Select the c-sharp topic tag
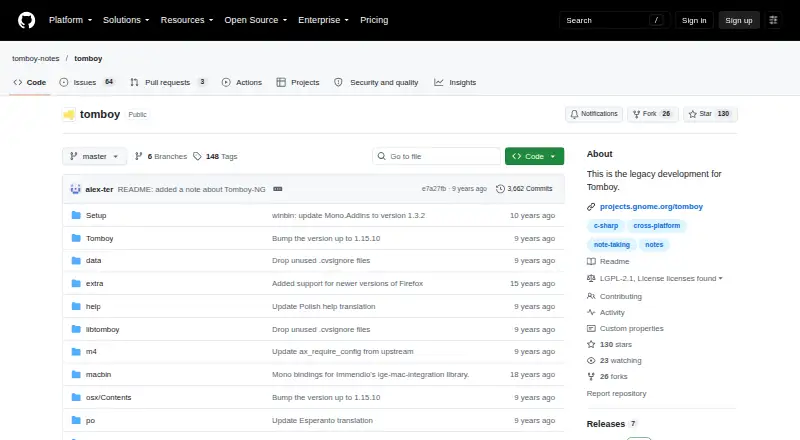The image size is (800, 440). pyautogui.click(x=606, y=226)
